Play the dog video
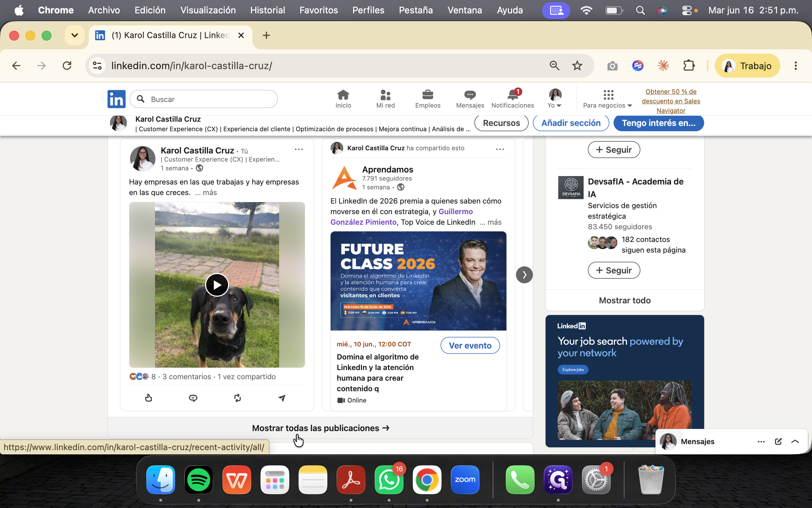Image resolution: width=812 pixels, height=508 pixels. pyautogui.click(x=217, y=285)
